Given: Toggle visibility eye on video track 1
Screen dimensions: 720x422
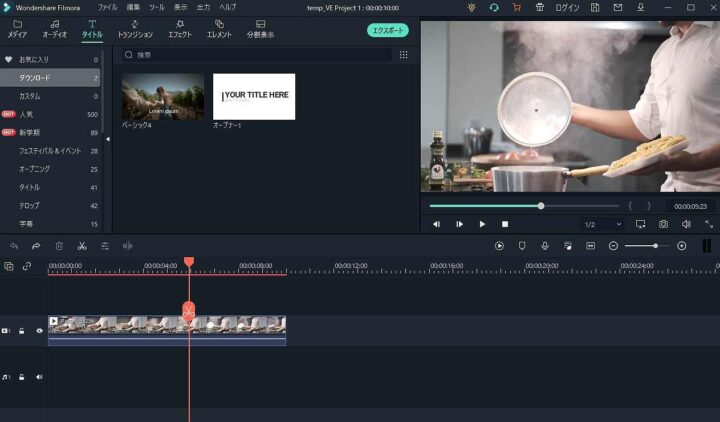Looking at the screenshot, I should 40,330.
